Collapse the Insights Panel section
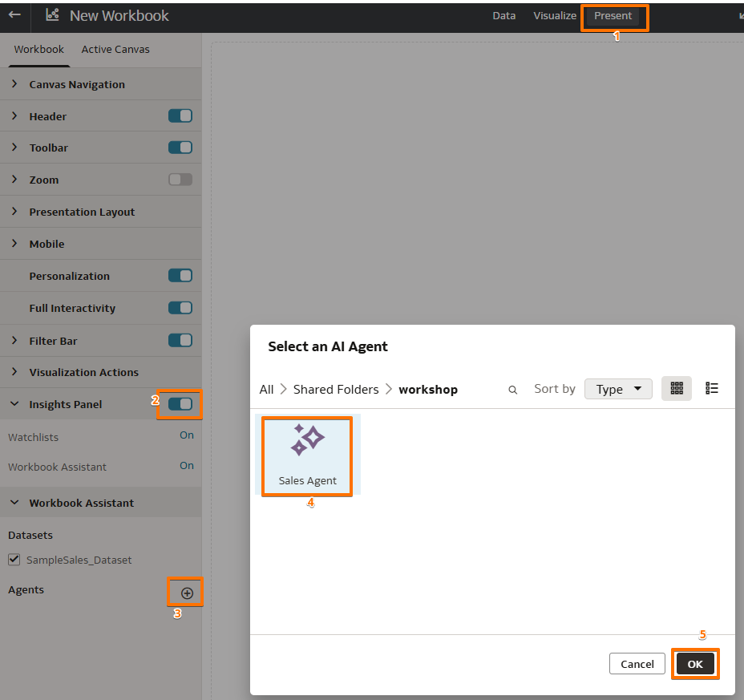Screen dimensions: 744x700 tap(14, 404)
